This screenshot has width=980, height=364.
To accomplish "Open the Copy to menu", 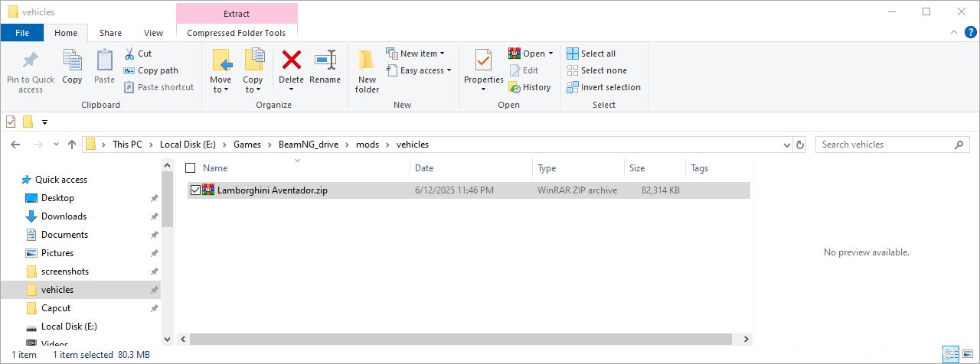I will pos(253,71).
